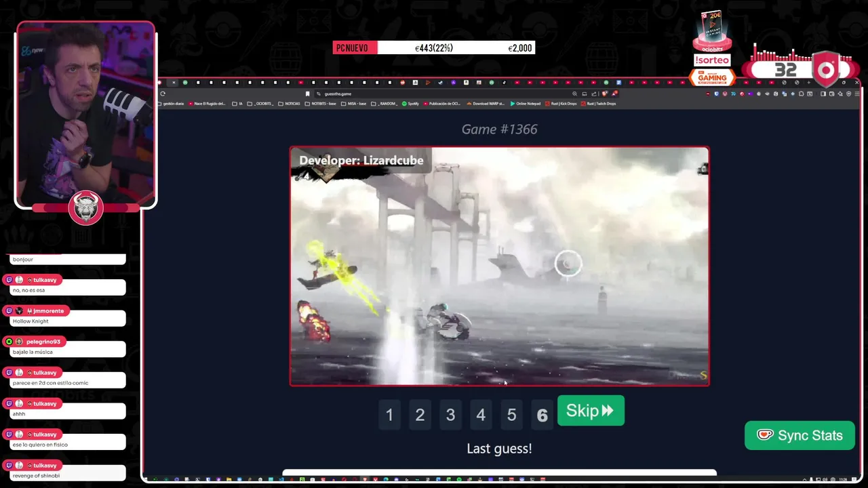The image size is (868, 488).
Task: Click the 'Last guess!' text
Action: [500, 449]
